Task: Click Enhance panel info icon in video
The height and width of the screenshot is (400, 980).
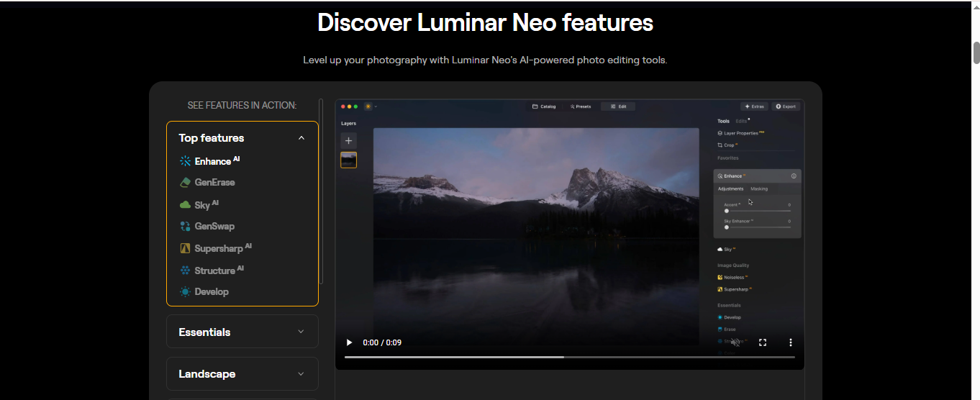Action: click(794, 176)
